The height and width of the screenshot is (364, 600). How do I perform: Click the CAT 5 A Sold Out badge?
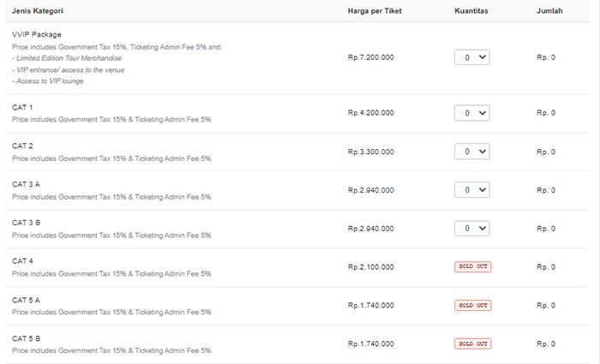point(472,306)
